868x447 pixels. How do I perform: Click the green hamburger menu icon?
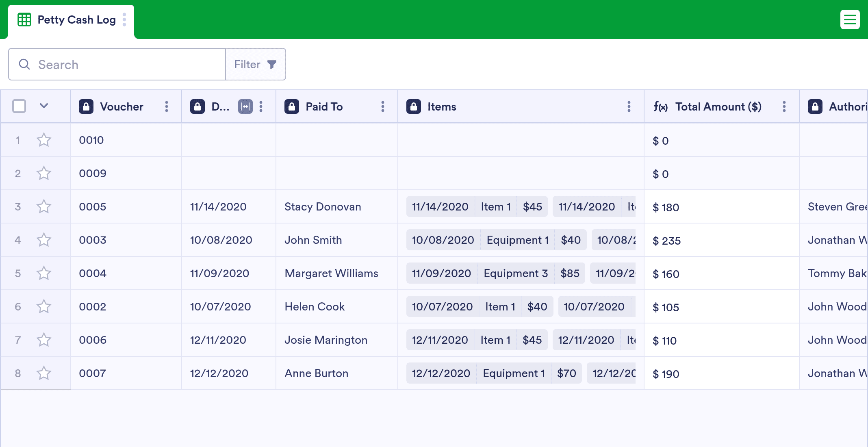click(x=850, y=20)
